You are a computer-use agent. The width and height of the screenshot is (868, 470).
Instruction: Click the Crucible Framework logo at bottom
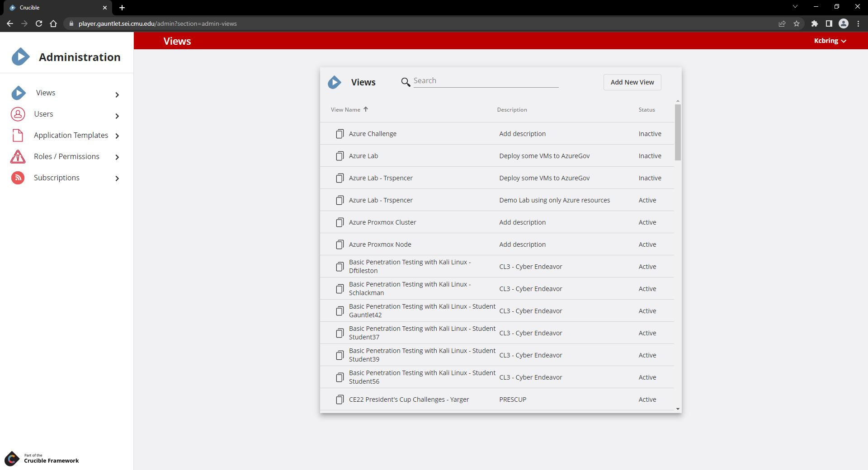12,458
